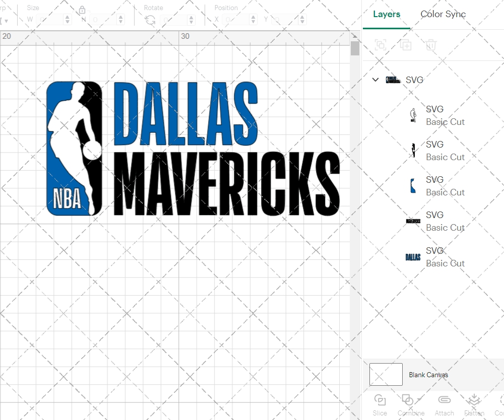Click the Blank Canvas label
Image resolution: width=504 pixels, height=420 pixels.
point(428,375)
